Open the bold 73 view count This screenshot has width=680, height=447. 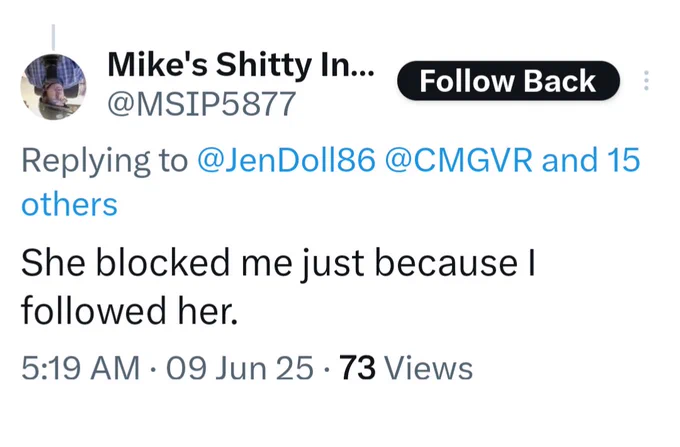(x=357, y=368)
